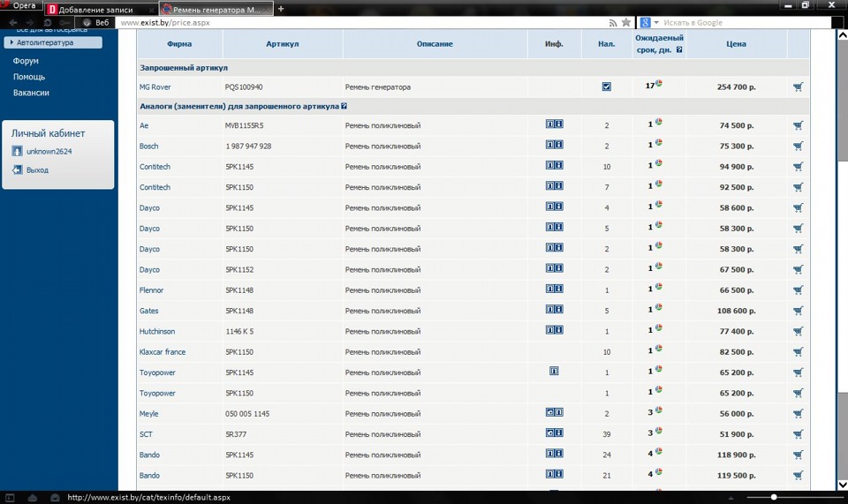
Task: Add Dayco 5PK1152 to the cart
Action: (x=799, y=269)
